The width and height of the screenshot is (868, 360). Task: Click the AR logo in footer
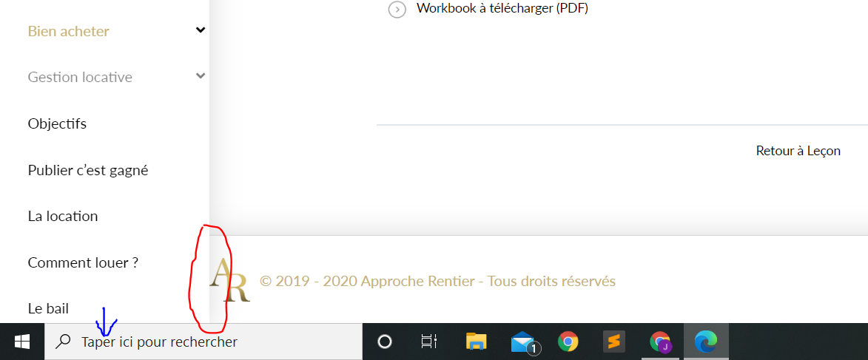(230, 281)
